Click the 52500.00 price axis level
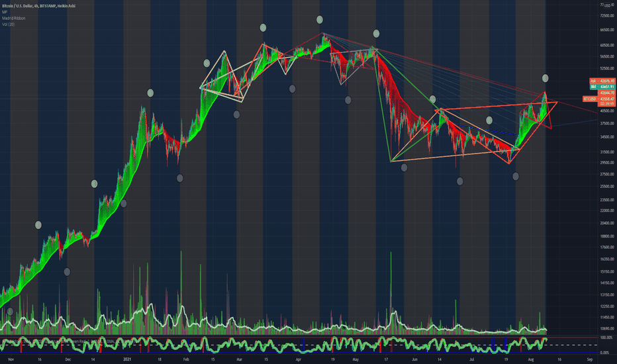Image resolution: width=617 pixels, height=364 pixels. pyautogui.click(x=608, y=68)
